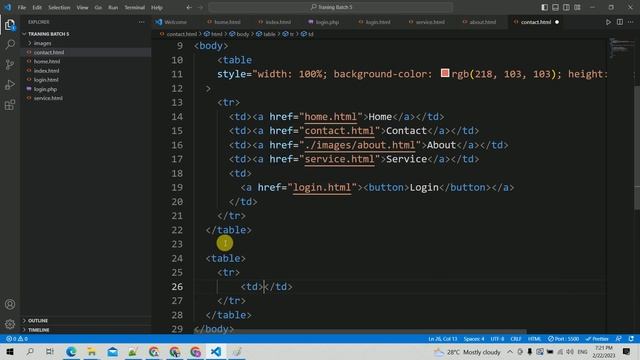Follow the service.html href link in code
This screenshot has height=360, width=640.
340,159
